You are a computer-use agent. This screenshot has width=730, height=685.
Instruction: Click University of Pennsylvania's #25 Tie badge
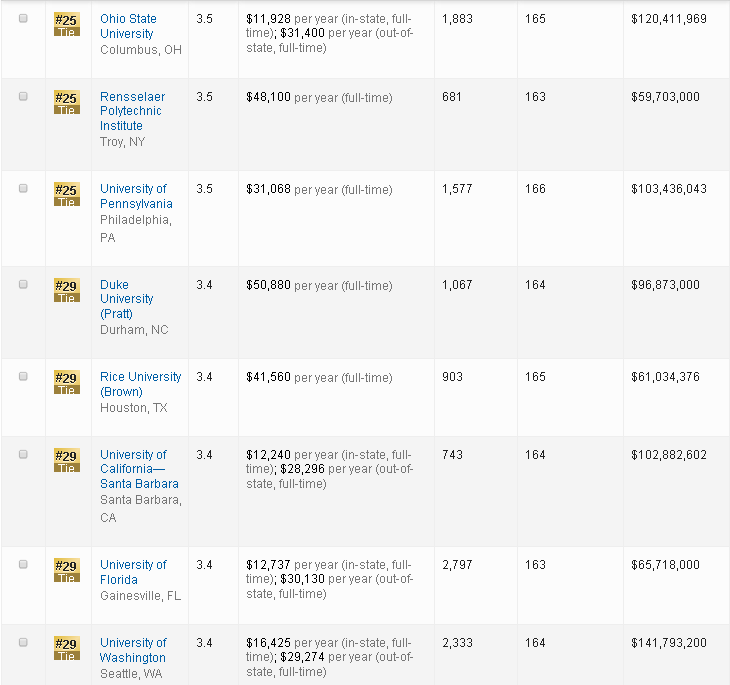(x=66, y=195)
